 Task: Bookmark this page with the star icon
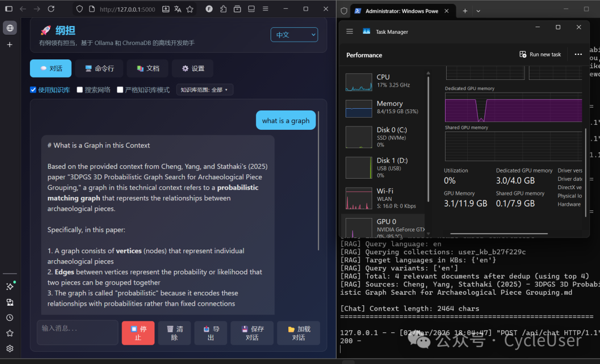[190, 9]
